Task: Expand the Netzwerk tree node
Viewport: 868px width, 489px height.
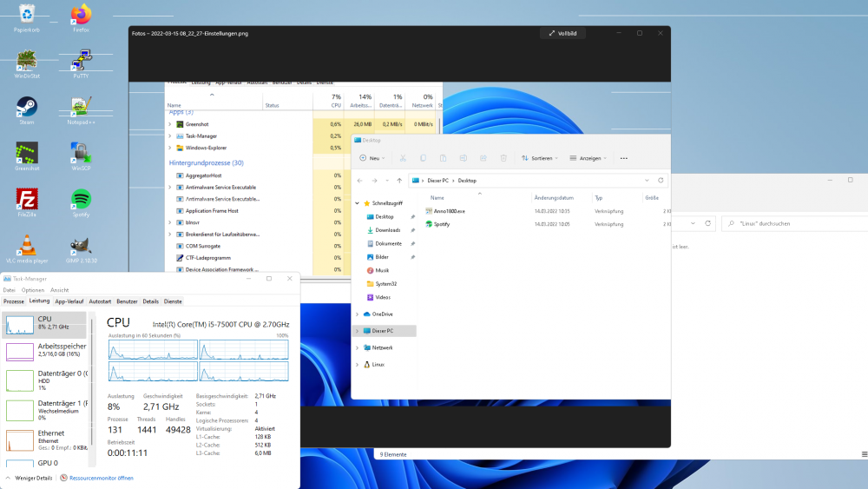Action: [357, 347]
